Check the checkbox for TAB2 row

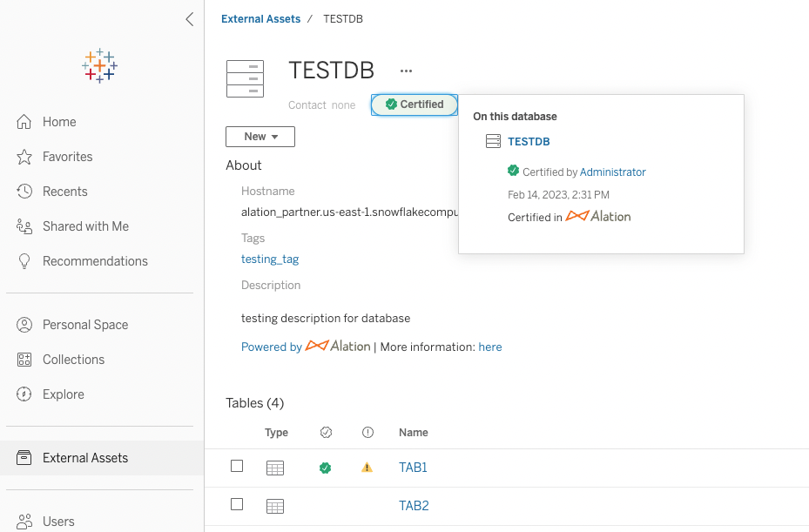[x=237, y=504]
